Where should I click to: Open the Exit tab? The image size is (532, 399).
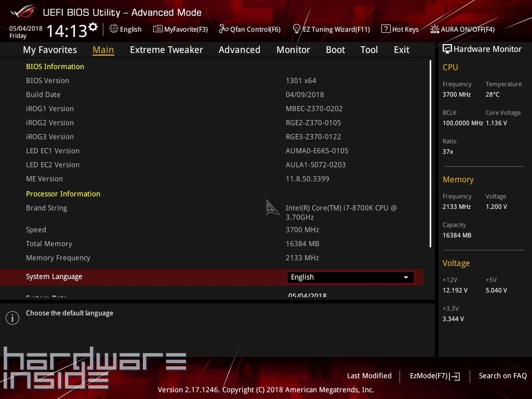pyautogui.click(x=402, y=50)
